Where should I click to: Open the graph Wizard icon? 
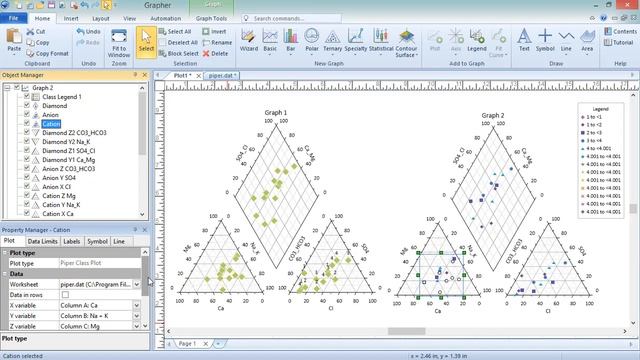[x=248, y=36]
